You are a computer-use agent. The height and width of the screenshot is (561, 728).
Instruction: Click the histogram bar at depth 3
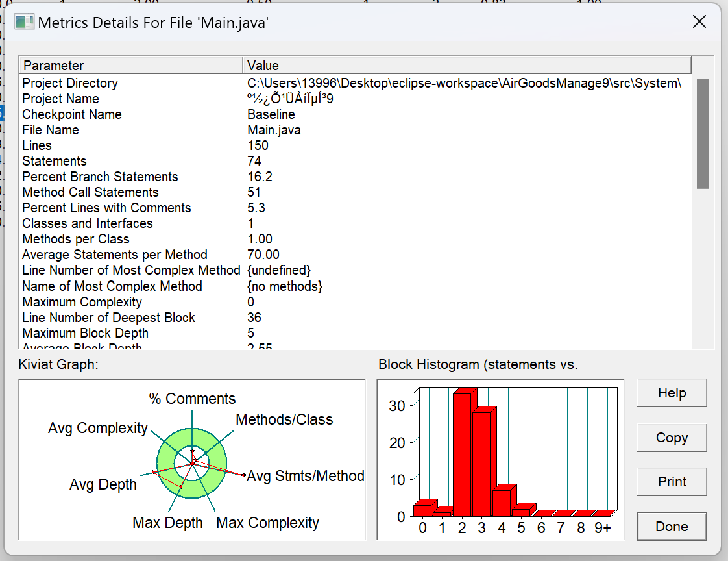tap(483, 462)
